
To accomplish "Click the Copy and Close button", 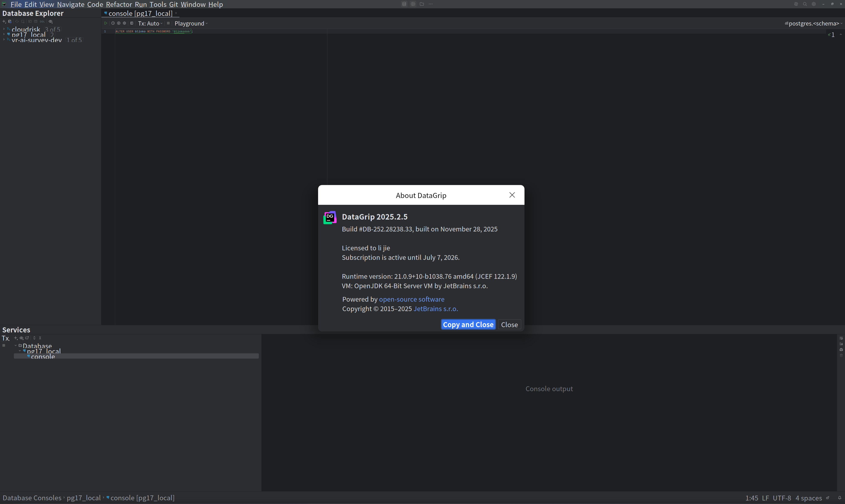I will tap(468, 324).
